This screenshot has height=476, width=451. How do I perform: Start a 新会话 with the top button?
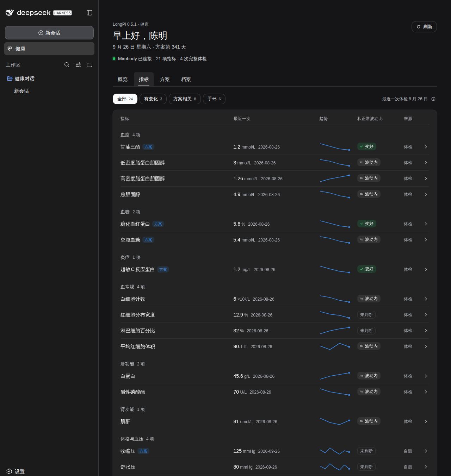(x=49, y=33)
